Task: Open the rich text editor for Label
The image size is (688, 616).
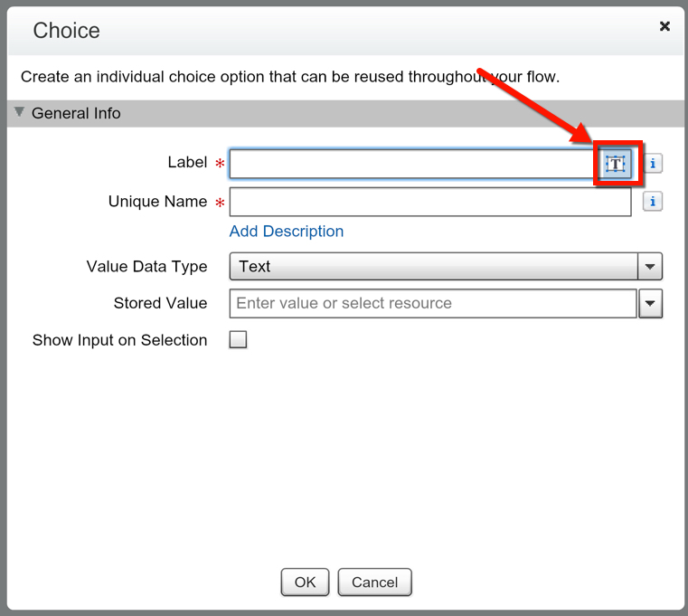Action: point(616,164)
